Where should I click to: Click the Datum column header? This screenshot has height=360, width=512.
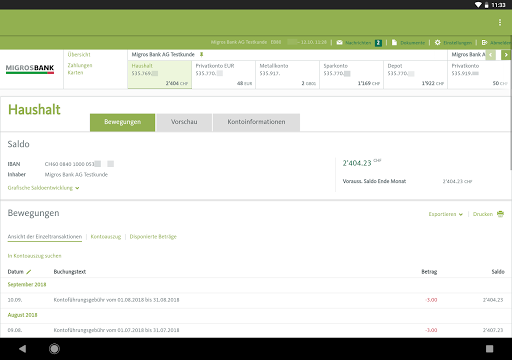click(16, 272)
